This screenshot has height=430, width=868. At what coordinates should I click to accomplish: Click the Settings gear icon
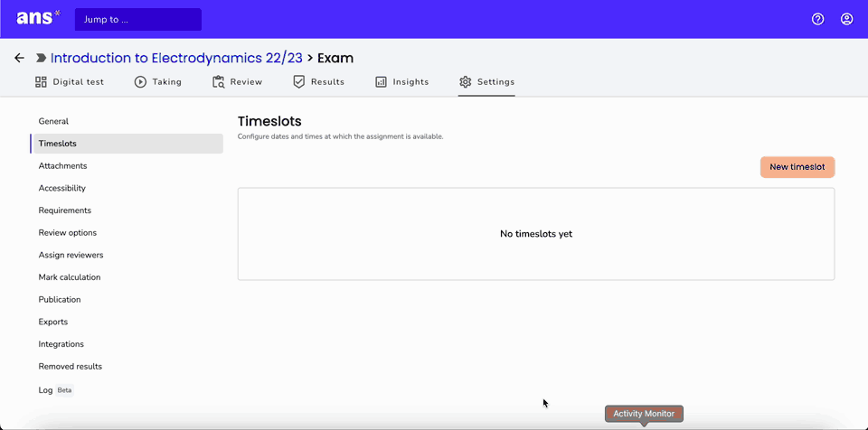tap(465, 82)
